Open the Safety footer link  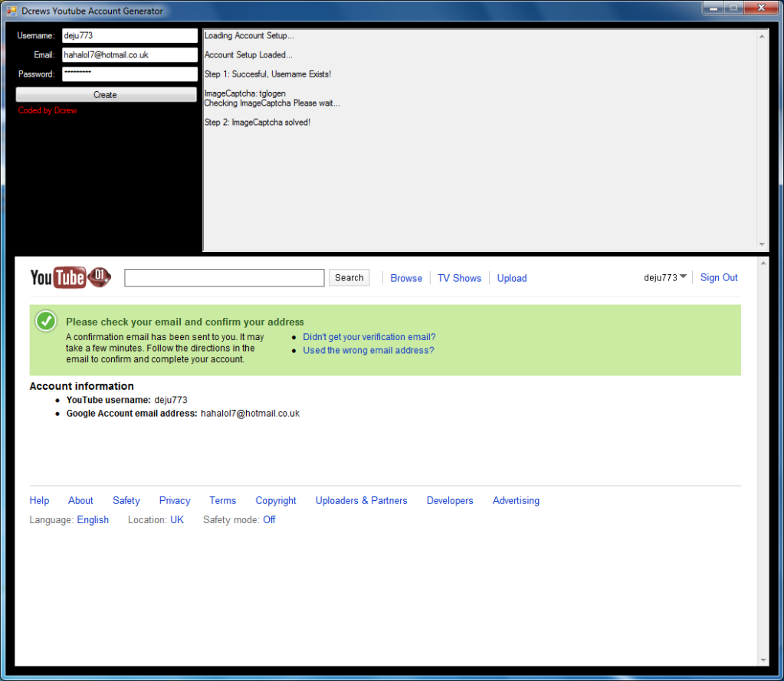click(x=126, y=501)
